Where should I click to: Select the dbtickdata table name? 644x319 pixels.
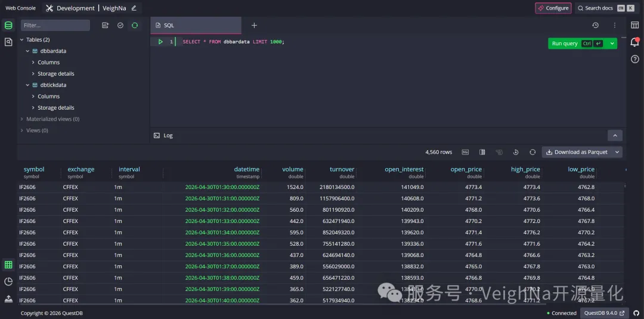pos(54,85)
